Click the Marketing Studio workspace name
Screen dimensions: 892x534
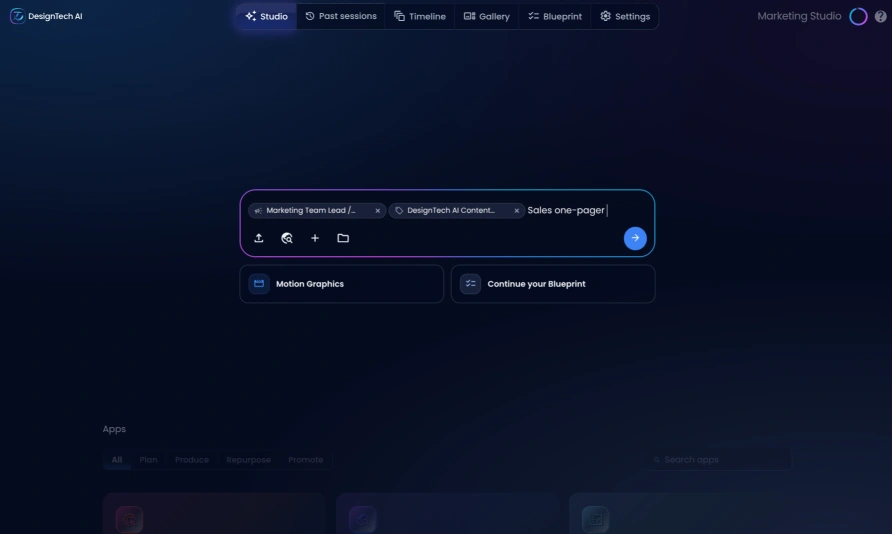pyautogui.click(x=799, y=16)
